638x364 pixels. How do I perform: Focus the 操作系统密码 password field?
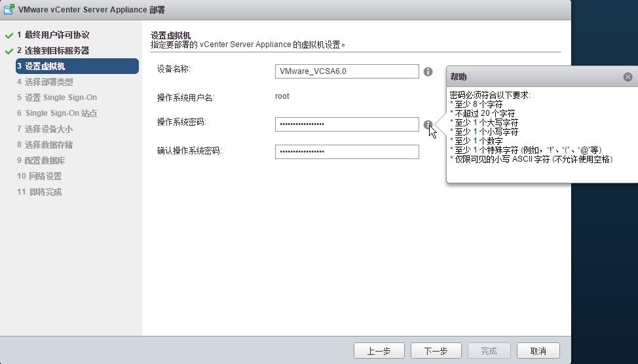point(347,124)
